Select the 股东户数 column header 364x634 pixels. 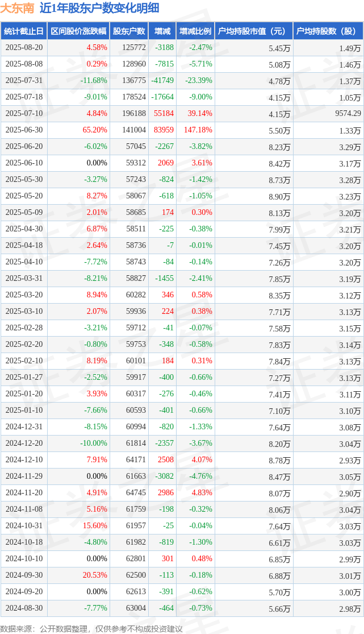[129, 31]
